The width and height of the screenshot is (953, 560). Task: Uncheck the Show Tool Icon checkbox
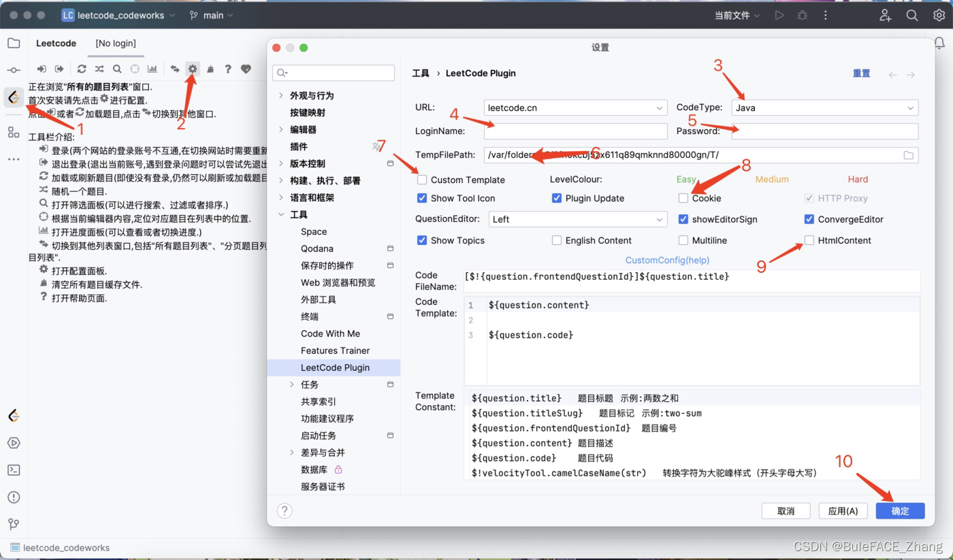(422, 198)
